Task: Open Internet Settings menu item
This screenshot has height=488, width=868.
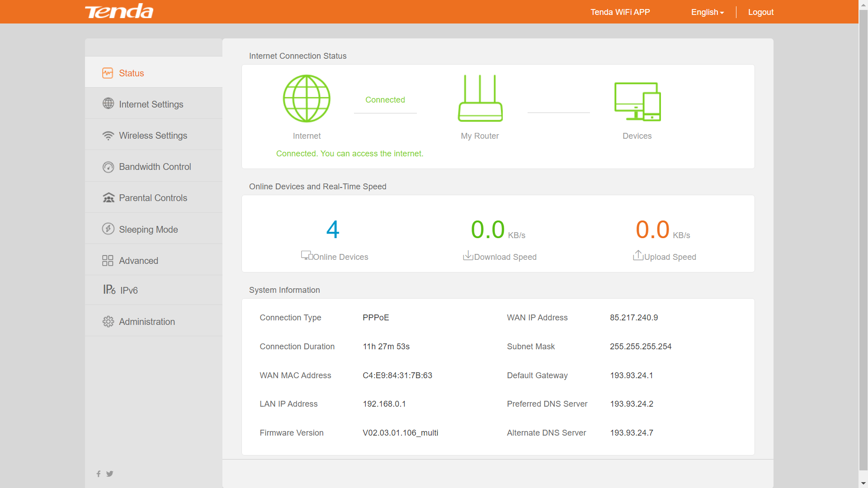Action: point(154,103)
